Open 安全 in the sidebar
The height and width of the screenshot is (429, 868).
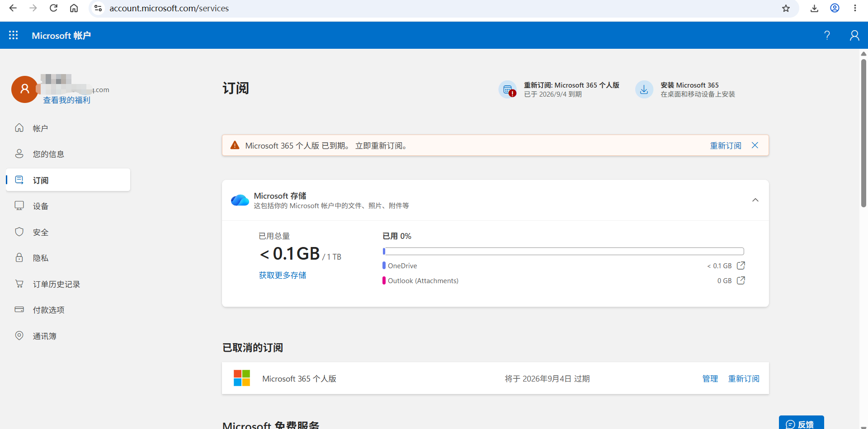[x=68, y=232]
